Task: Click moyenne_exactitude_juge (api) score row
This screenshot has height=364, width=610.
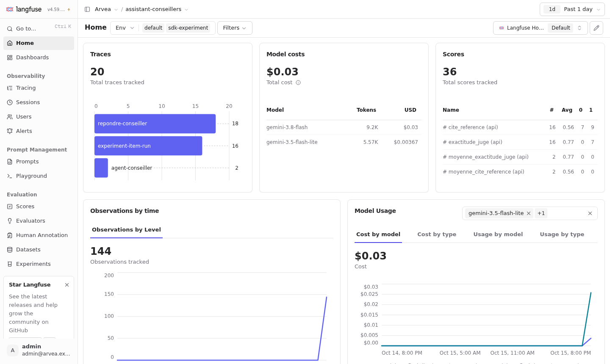Action: [x=520, y=157]
